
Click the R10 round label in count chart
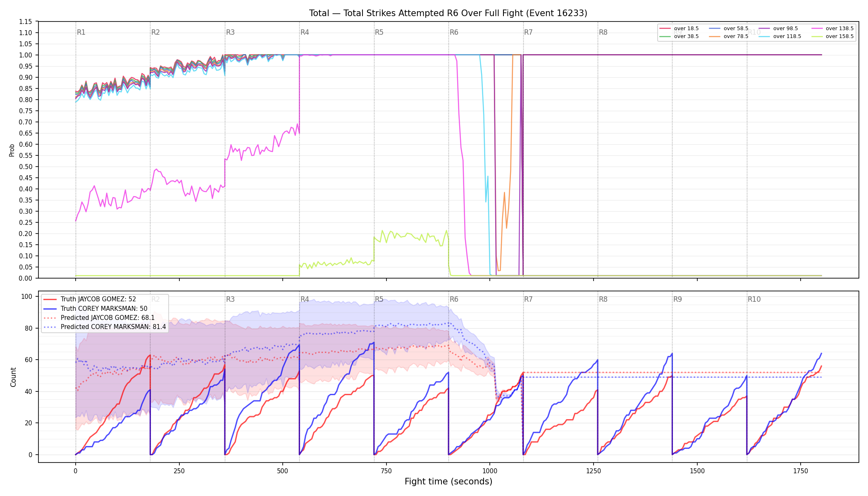coord(754,299)
